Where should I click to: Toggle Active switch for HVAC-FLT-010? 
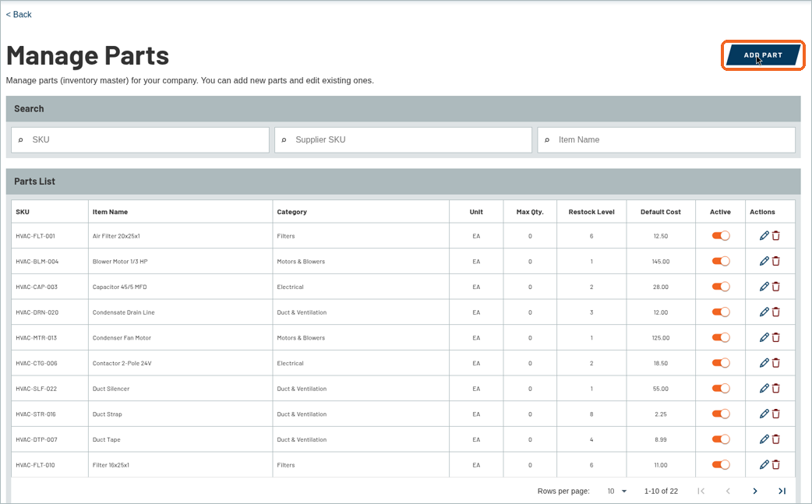pos(720,464)
